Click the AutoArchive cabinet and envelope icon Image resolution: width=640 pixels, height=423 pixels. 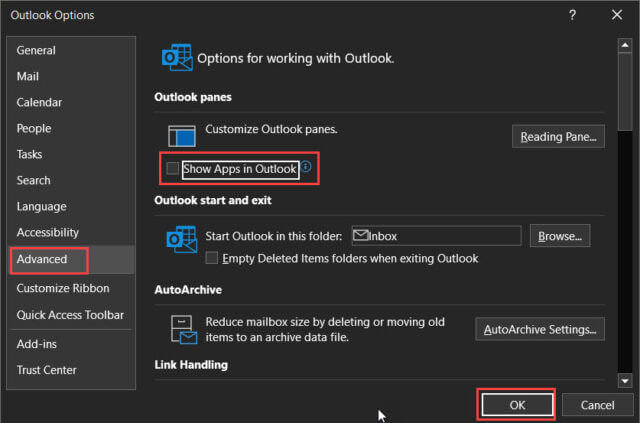[184, 329]
